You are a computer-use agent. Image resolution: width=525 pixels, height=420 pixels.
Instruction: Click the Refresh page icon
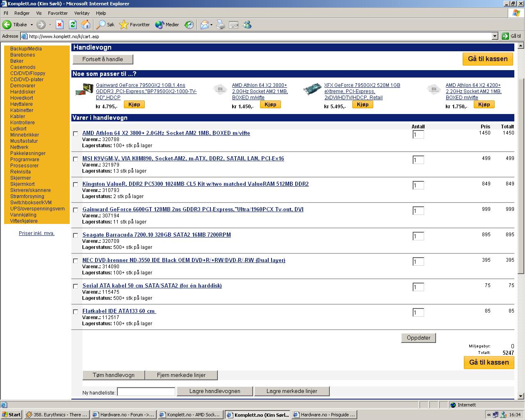73,25
